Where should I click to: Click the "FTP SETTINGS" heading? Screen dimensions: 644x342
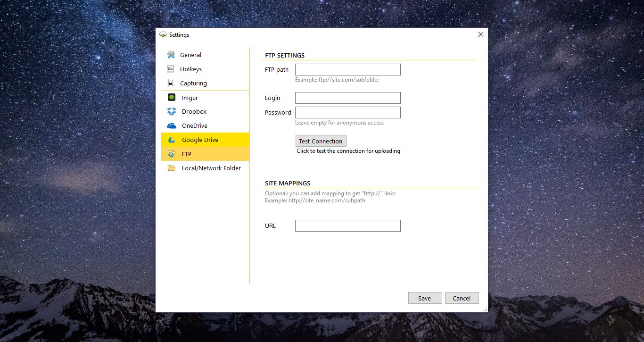click(285, 55)
